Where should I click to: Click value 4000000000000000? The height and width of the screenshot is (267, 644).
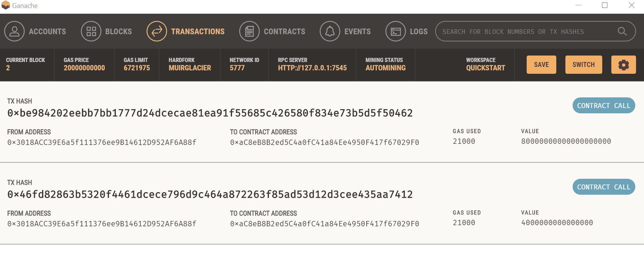point(557,222)
